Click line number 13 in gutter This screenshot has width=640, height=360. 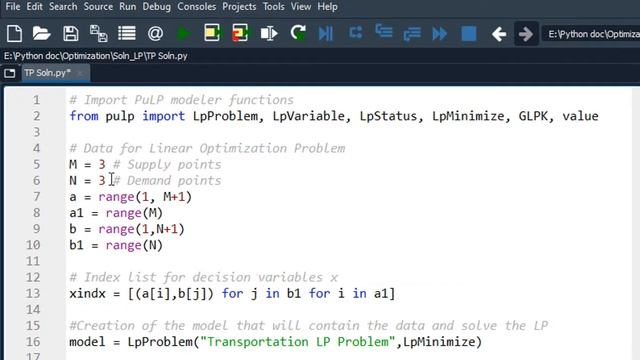pos(33,293)
